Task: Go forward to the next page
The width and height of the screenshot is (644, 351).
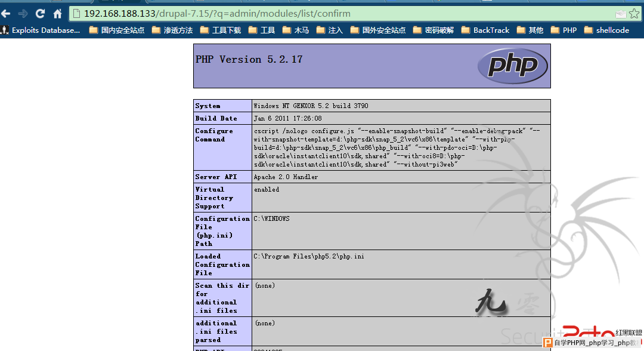Action: 23,14
